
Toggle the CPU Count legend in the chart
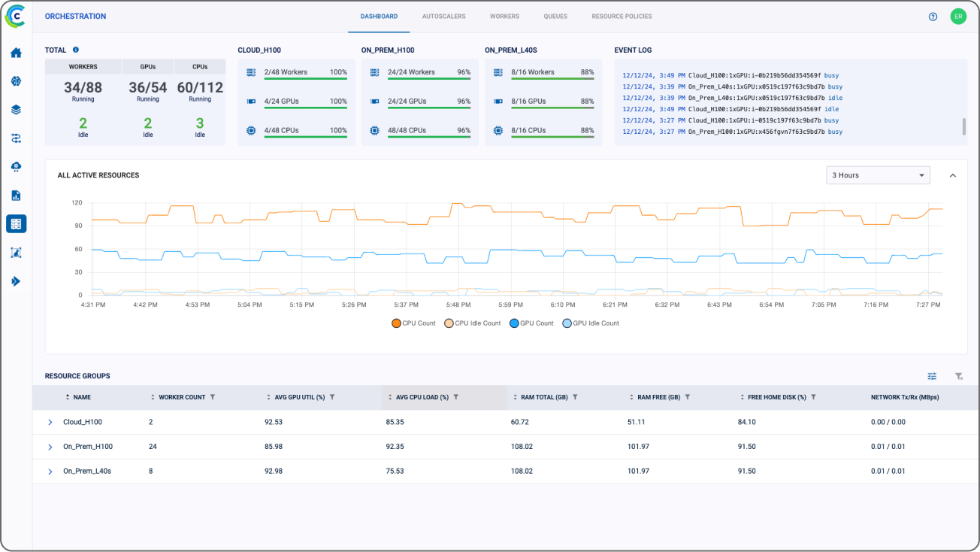pos(411,323)
